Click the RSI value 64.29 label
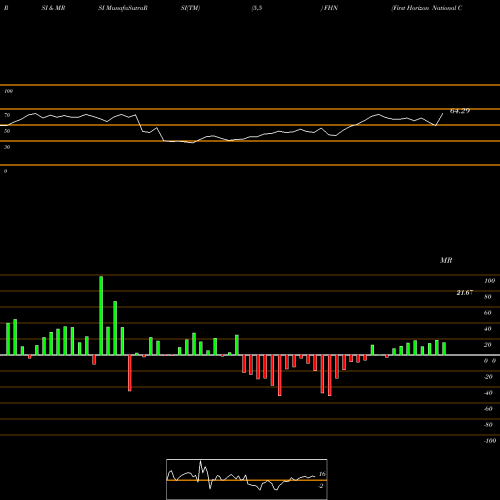Image resolution: width=500 pixels, height=500 pixels. 460,111
